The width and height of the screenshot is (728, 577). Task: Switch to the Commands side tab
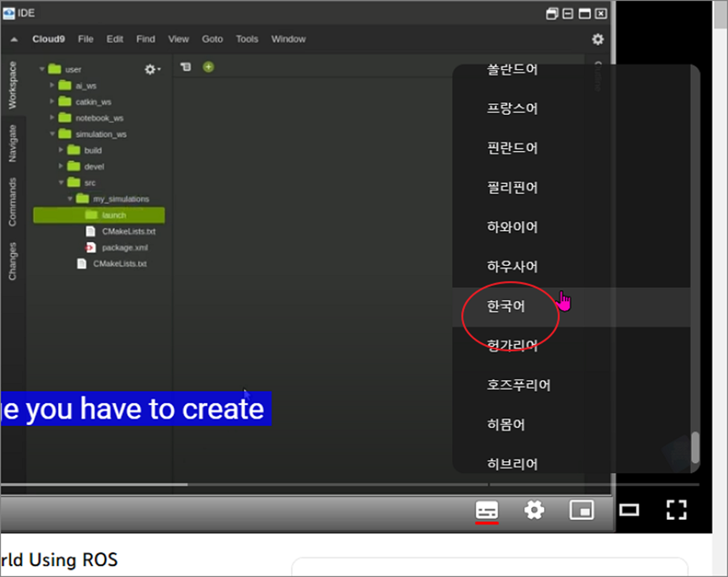(12, 202)
